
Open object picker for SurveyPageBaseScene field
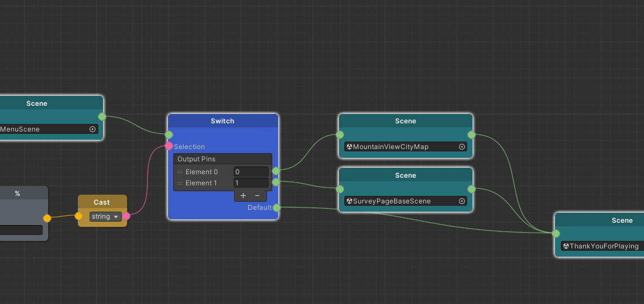tap(462, 201)
